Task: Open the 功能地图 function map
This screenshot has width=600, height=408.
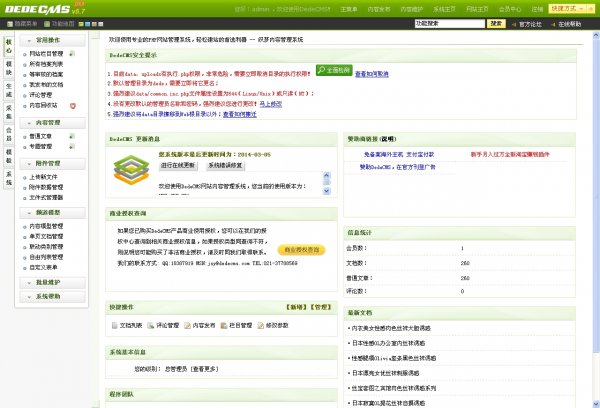Action: tap(59, 24)
